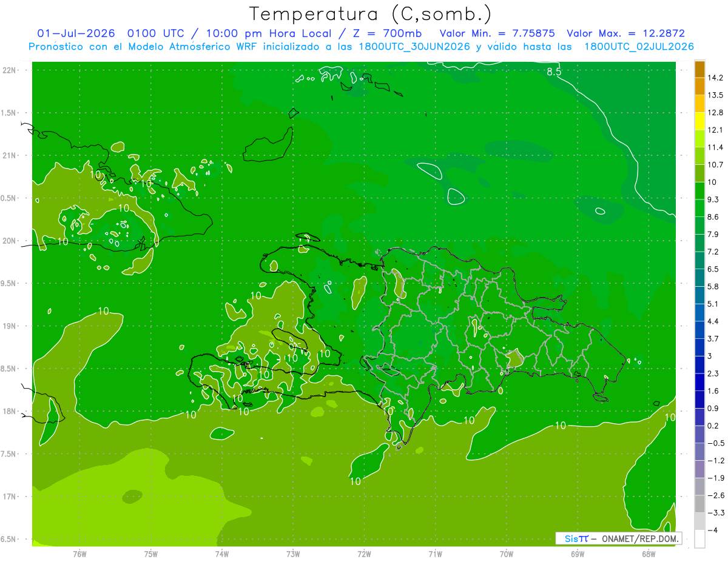The height and width of the screenshot is (562, 728).
Task: Click the latitude axis label "18N"
Action: [10, 412]
